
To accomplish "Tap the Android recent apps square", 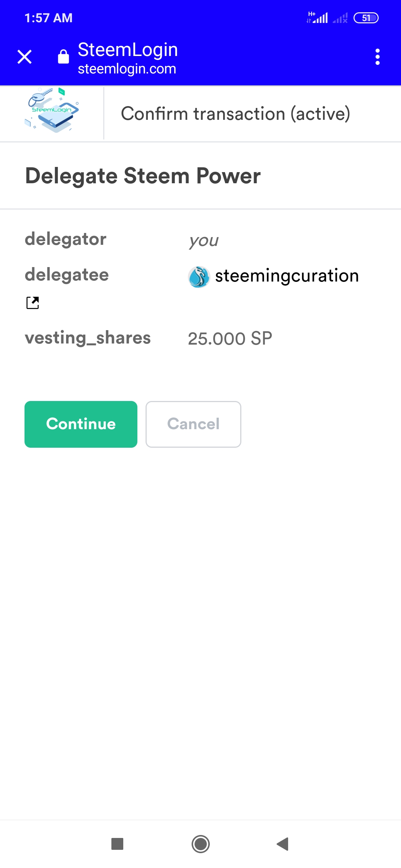I will (117, 844).
